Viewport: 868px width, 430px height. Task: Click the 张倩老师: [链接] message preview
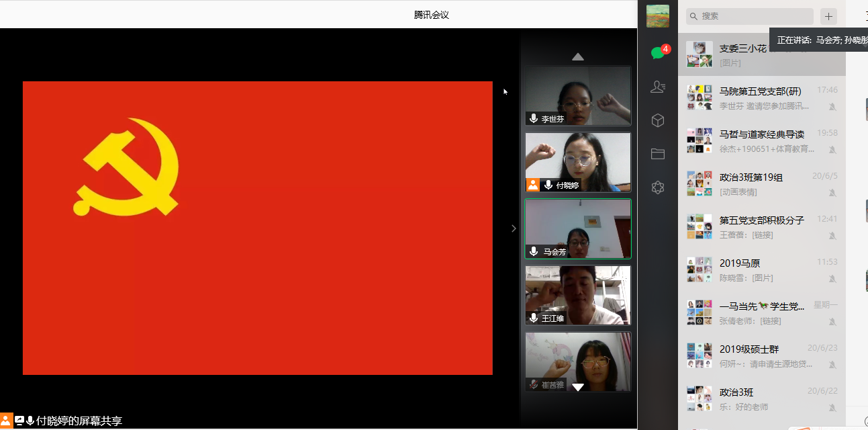pyautogui.click(x=751, y=321)
